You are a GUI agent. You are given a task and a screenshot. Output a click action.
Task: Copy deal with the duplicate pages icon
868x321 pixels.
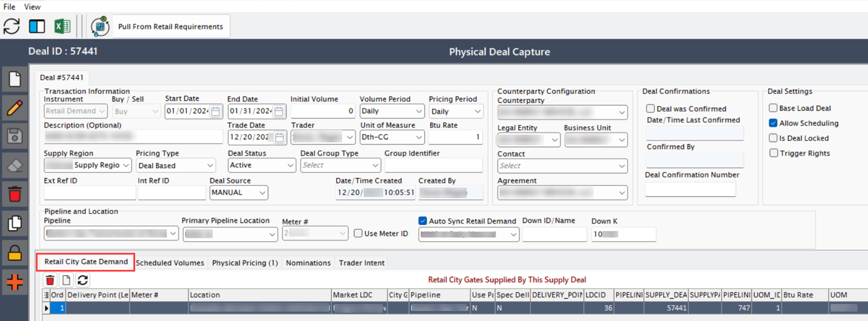point(15,223)
